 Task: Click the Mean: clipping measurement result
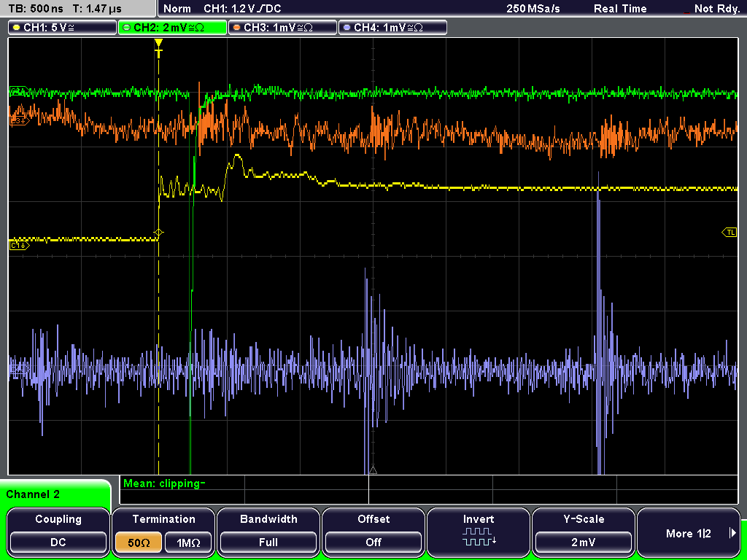pos(164,484)
